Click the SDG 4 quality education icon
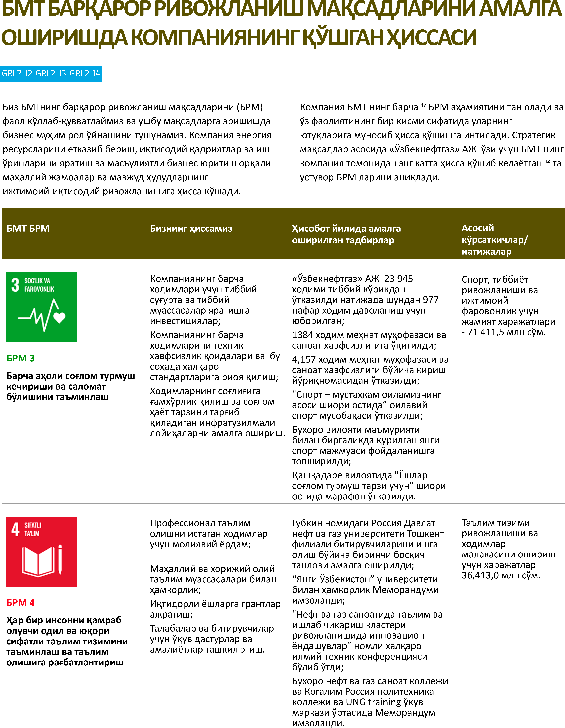 pos(41,552)
